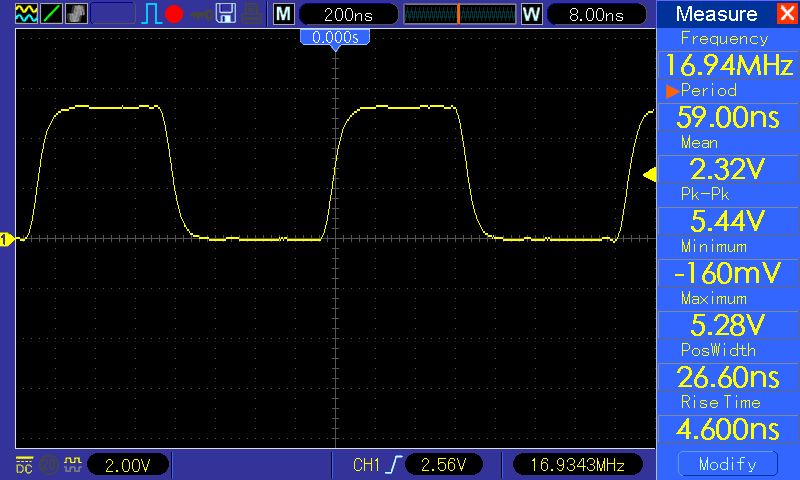Select the Period measurement label
The width and height of the screenshot is (800, 480).
click(x=709, y=91)
